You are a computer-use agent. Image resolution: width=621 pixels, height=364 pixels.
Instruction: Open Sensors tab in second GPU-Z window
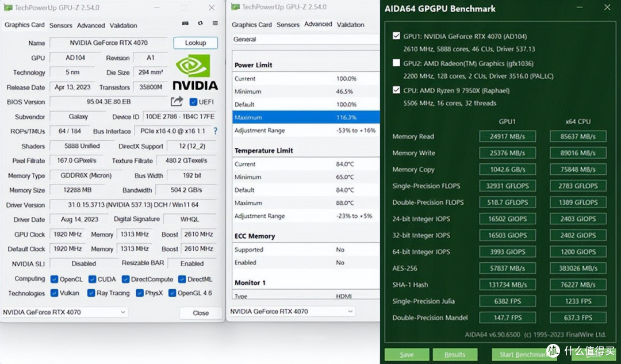click(288, 25)
